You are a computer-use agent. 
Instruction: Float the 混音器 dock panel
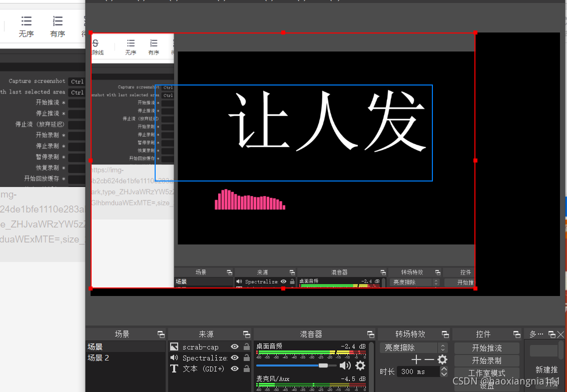(x=371, y=334)
